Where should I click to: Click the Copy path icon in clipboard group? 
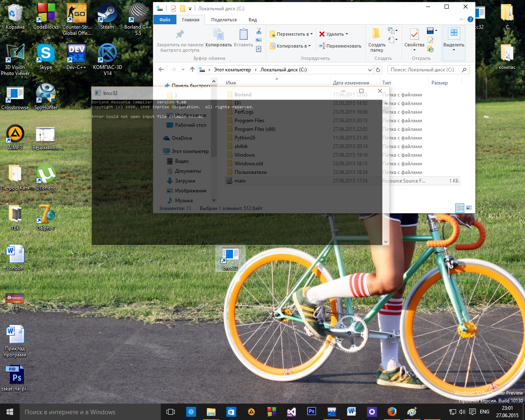point(259,40)
